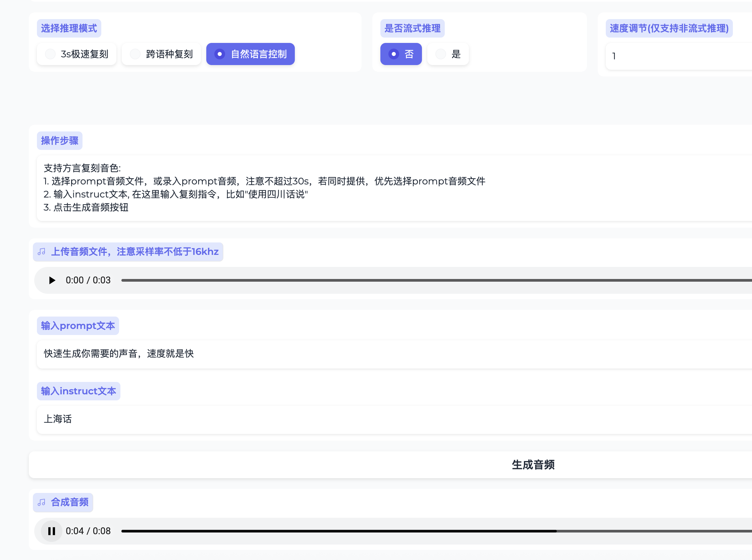Select the 自然语言控制 inference mode
752x560 pixels.
[x=251, y=54]
